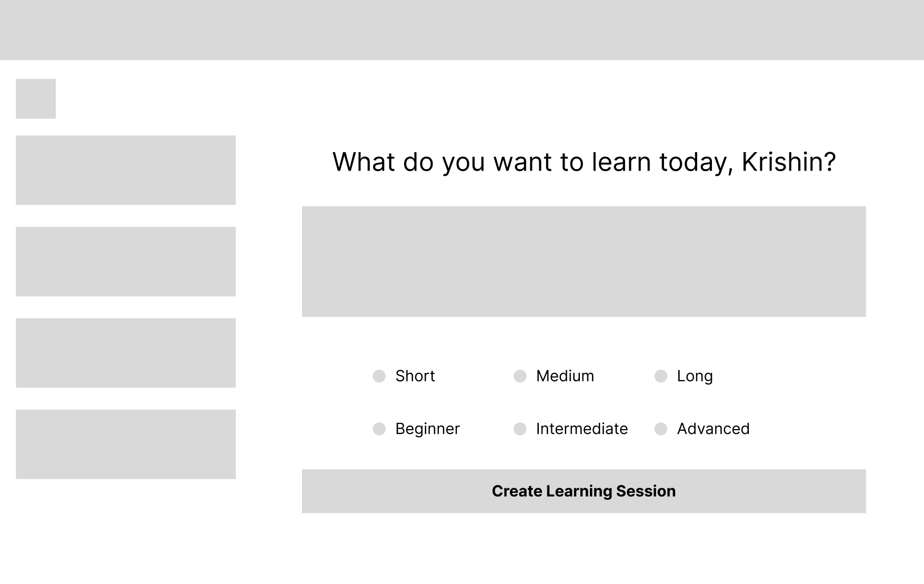Choose the Long length radio option
This screenshot has width=924, height=584.
660,376
